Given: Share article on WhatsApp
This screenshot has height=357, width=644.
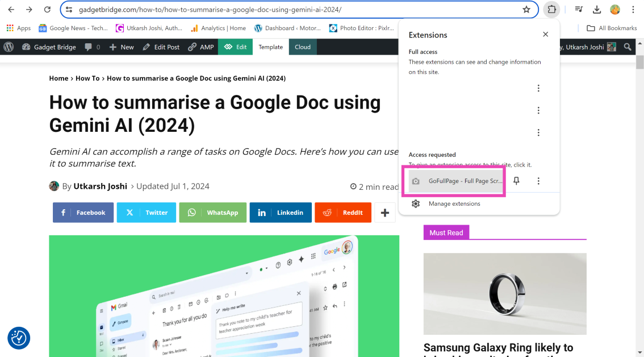Looking at the screenshot, I should pos(213,213).
